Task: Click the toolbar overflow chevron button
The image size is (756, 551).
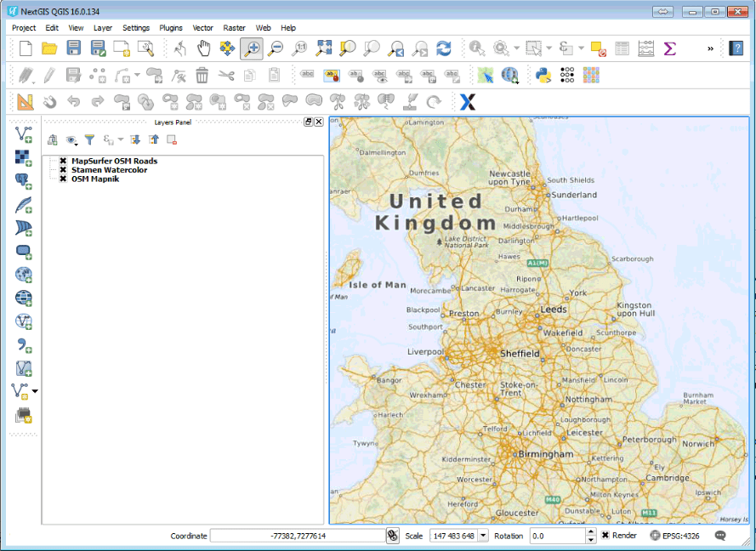Action: [711, 48]
